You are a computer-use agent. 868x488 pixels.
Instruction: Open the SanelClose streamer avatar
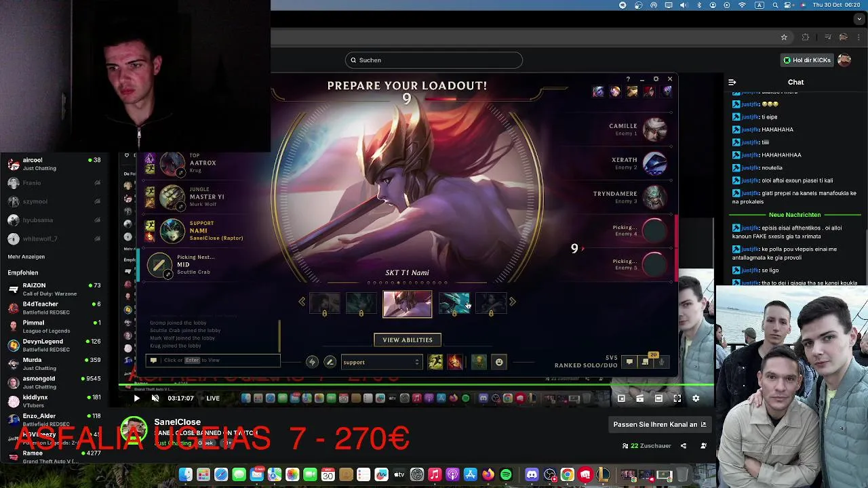coord(134,432)
